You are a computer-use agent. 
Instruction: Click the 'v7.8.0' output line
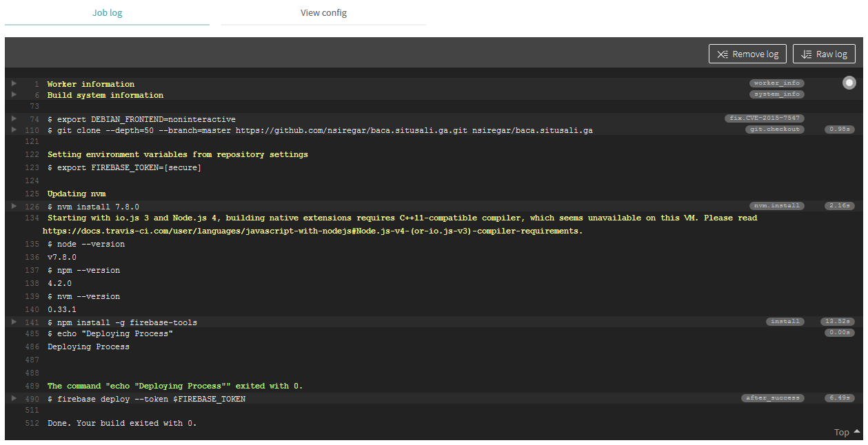point(62,257)
